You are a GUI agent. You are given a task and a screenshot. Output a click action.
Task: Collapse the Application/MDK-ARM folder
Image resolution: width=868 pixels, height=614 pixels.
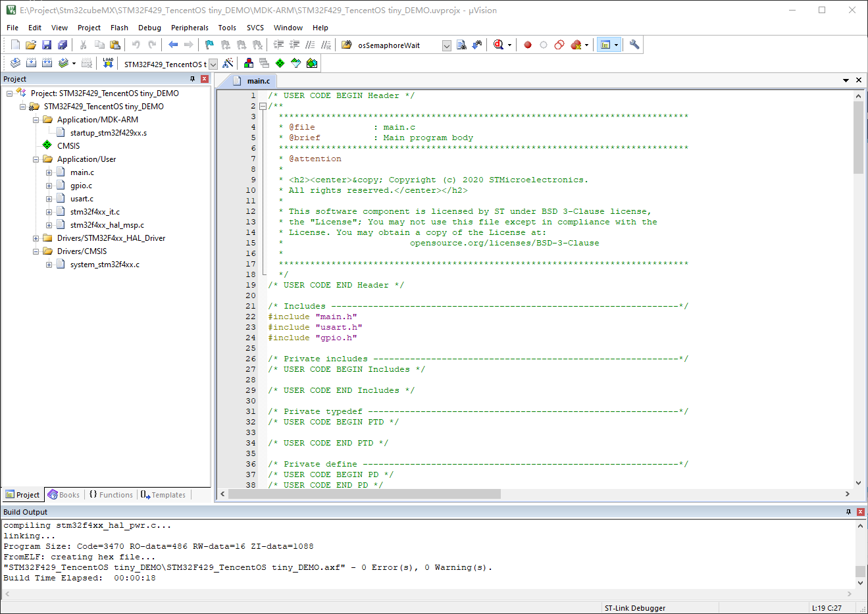click(36, 120)
